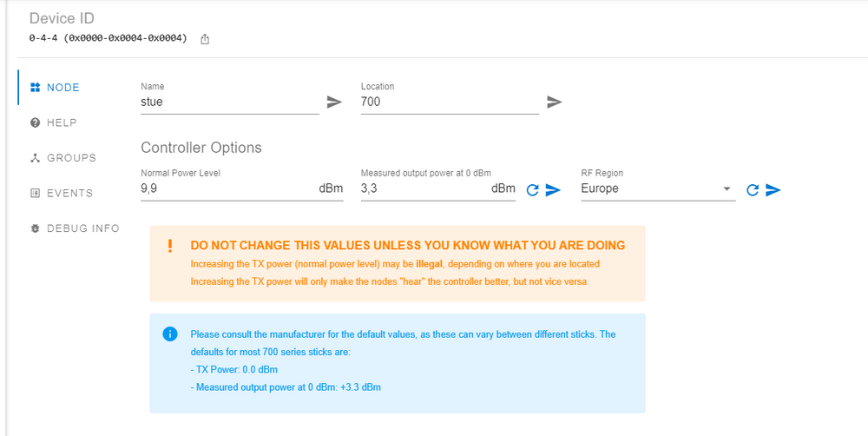Focus the Name field containing stue

229,102
